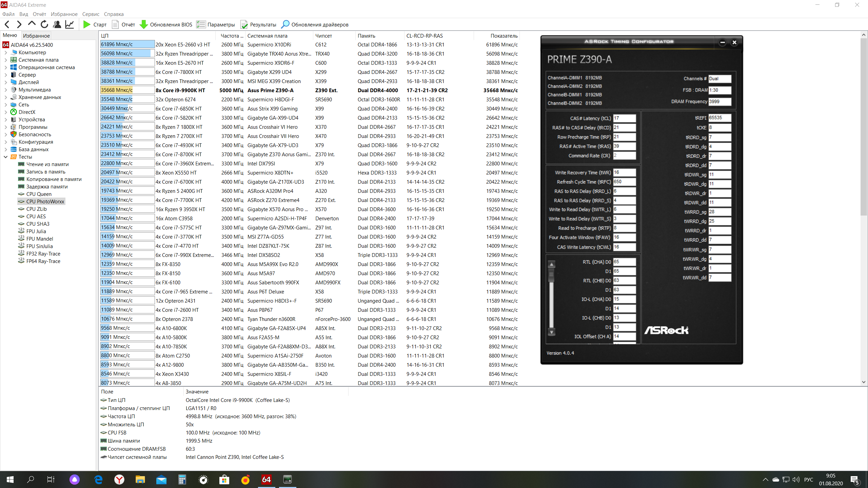
Task: Click Обновления BIOS green arrow icon
Action: [144, 24]
